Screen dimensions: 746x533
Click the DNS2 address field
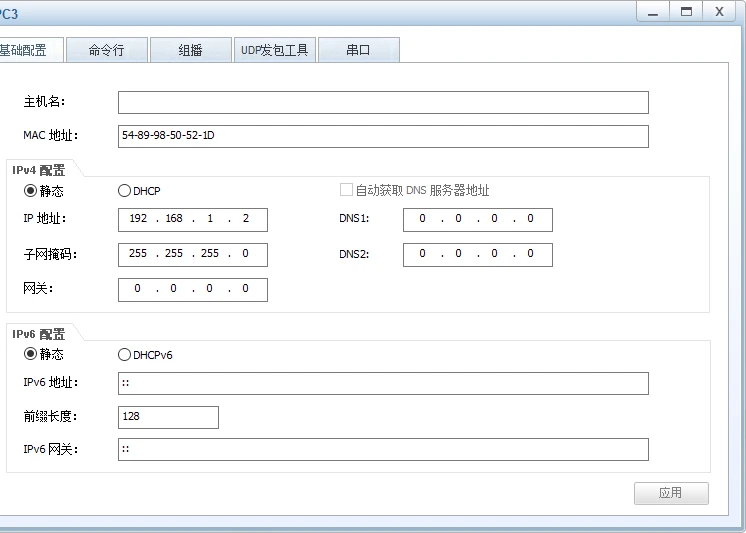point(477,254)
